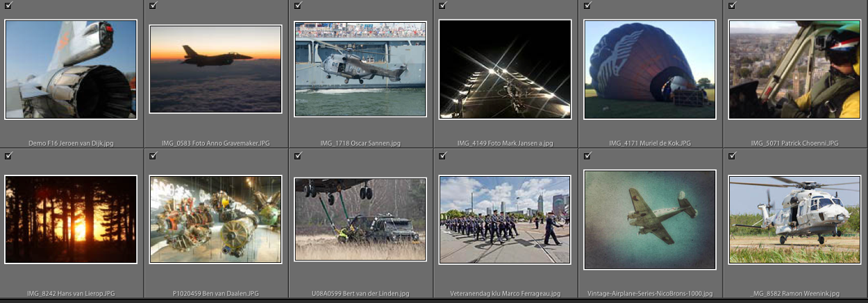The height and width of the screenshot is (303, 868).
Task: Click the filename IMG_4171 Muriel de Kok.JPG
Action: click(x=650, y=144)
